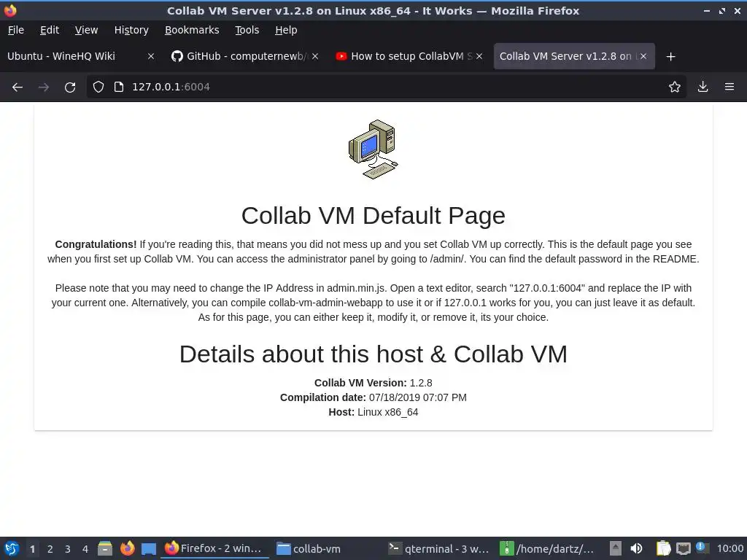Click Collab VM Version 1.2.8 line
The width and height of the screenshot is (747, 560).
[373, 383]
